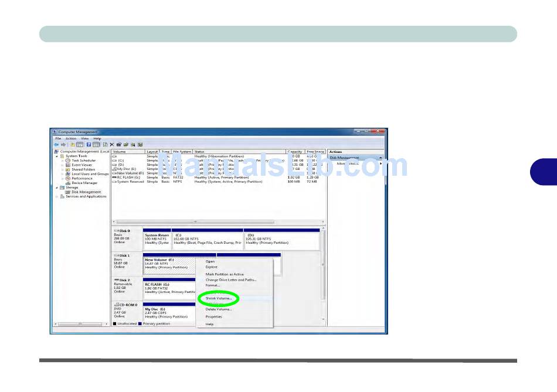Click the blue Help question-mark toolbar icon

point(89,145)
